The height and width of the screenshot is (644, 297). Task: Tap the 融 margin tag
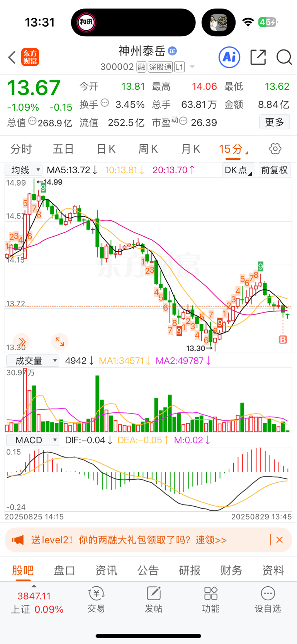[x=141, y=67]
